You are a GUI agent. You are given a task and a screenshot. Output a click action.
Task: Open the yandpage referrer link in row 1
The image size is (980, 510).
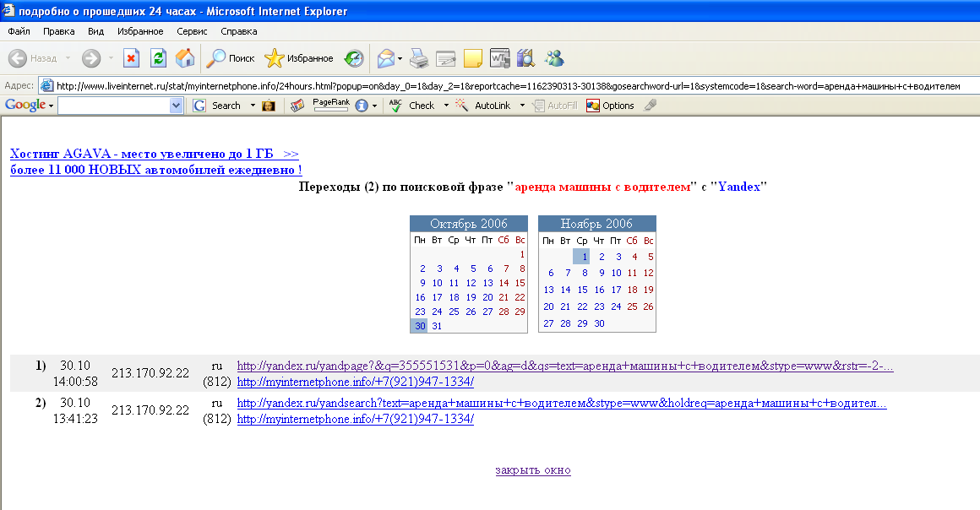(565, 366)
